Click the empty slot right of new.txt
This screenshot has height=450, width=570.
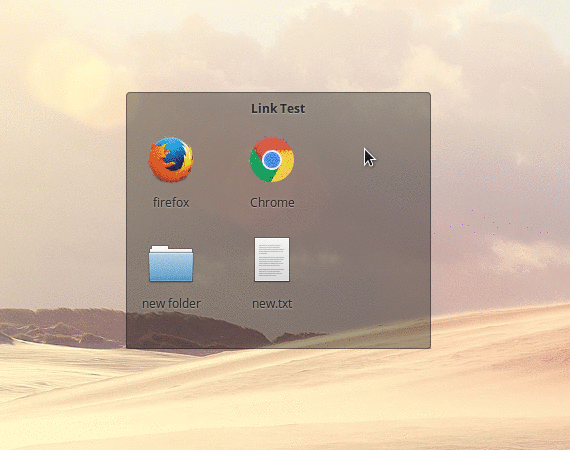[x=373, y=273]
